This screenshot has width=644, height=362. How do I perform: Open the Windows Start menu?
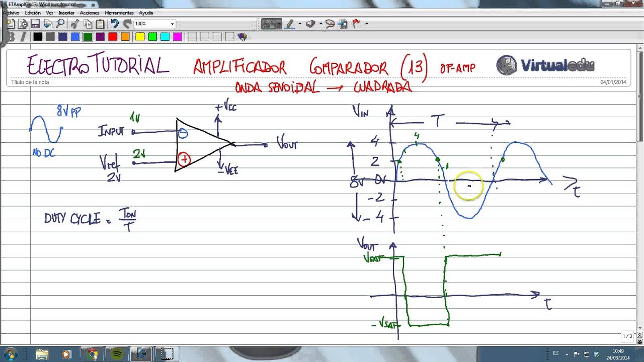point(10,354)
